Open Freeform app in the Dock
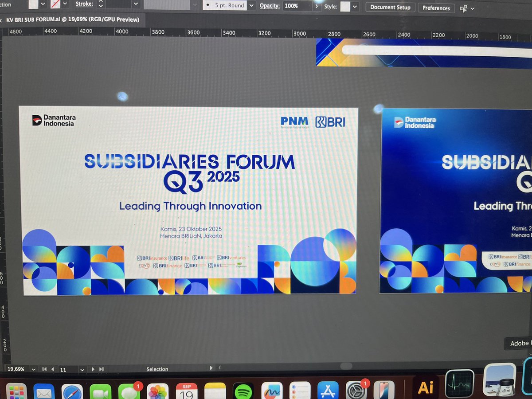The width and height of the screenshot is (532, 399). (x=272, y=391)
